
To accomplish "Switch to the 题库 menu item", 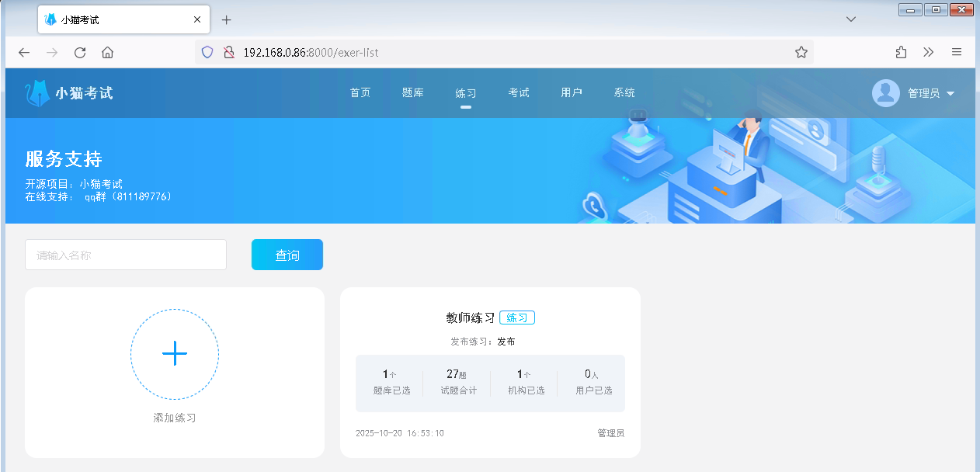I will tap(413, 92).
